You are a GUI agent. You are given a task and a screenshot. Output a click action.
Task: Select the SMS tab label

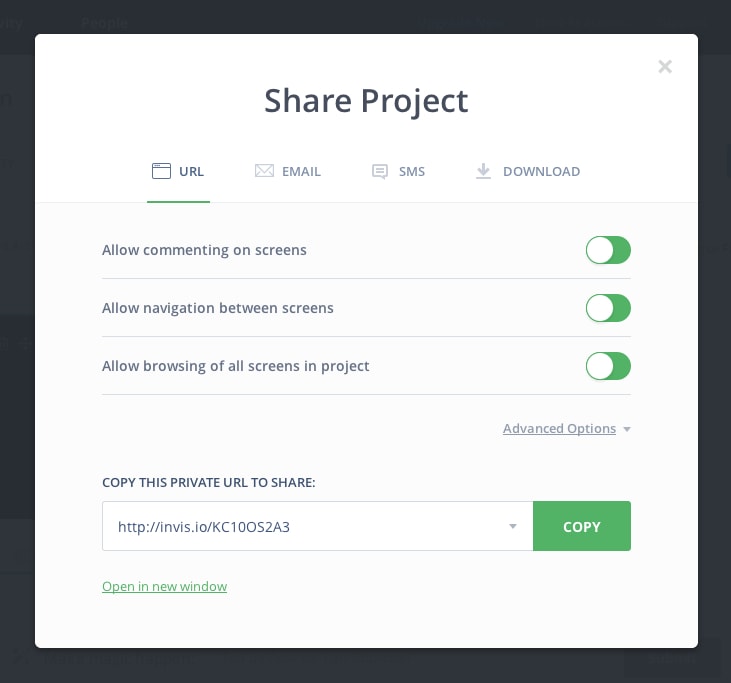click(412, 172)
